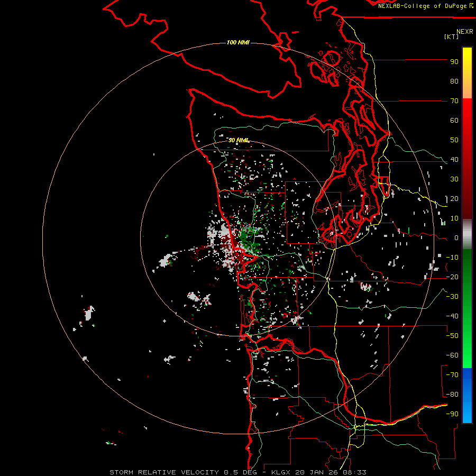Select the positive 80 knots legend value
476x476 pixels.
pos(454,81)
